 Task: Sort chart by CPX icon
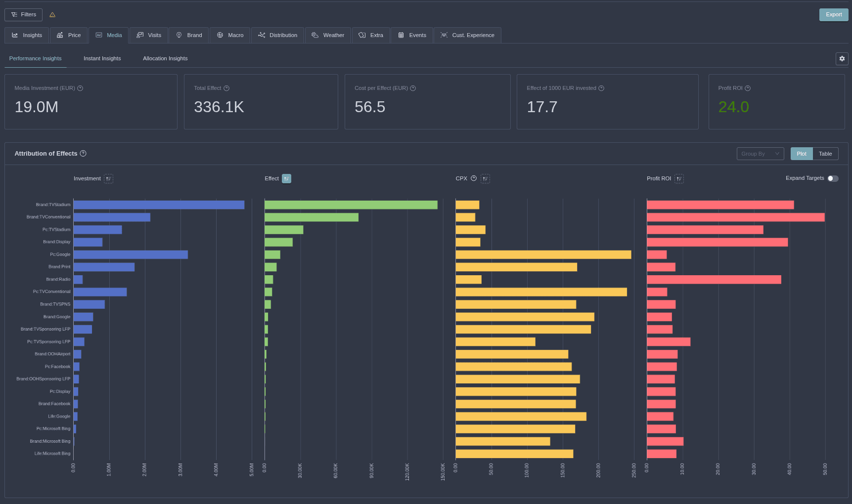tap(485, 179)
